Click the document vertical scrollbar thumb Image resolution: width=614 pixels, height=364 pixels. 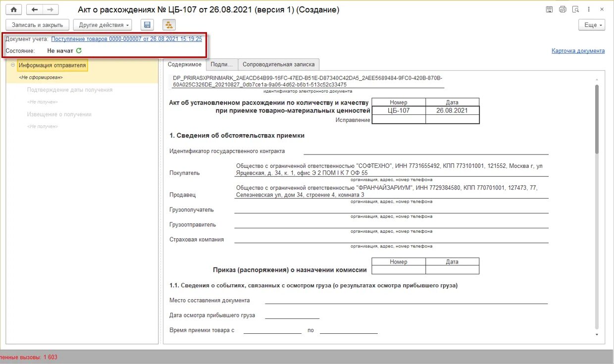597,119
